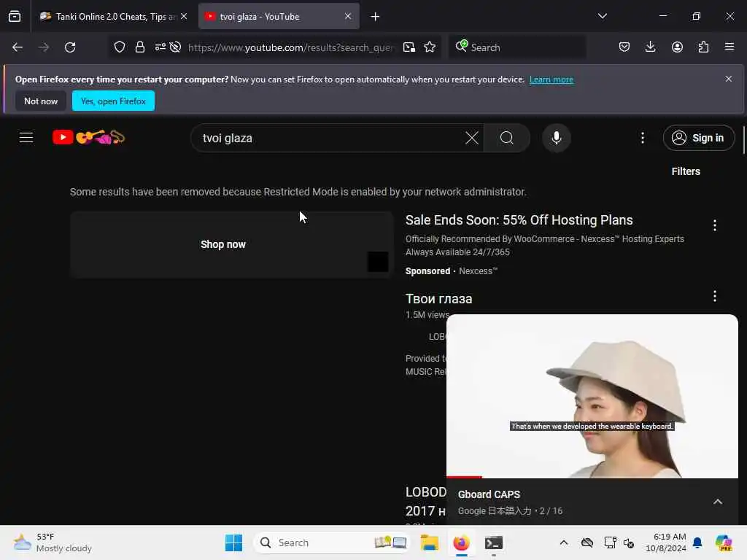Open File Explorer from taskbar
Viewport: 747px width, 560px height.
(x=429, y=542)
